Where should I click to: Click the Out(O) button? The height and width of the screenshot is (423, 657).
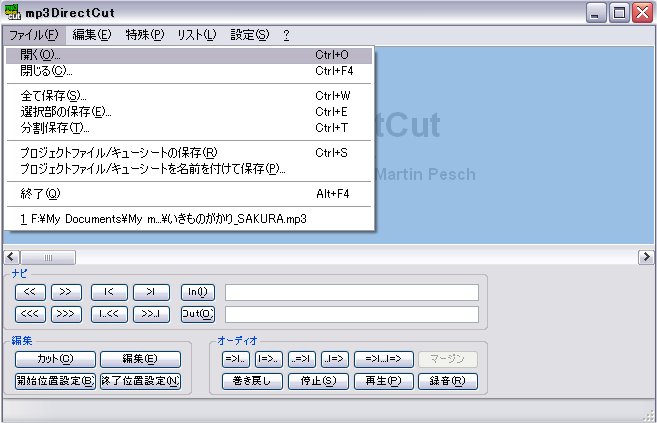(198, 314)
